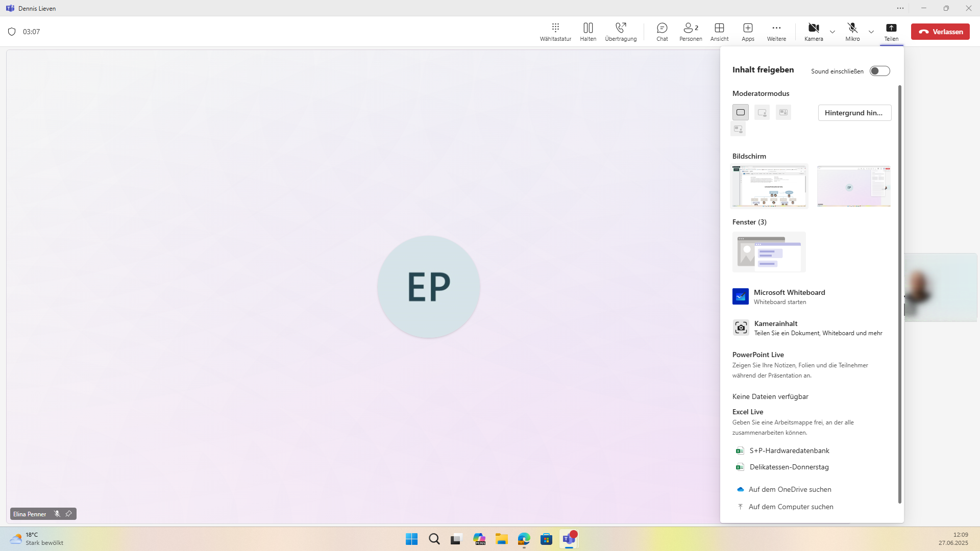
Task: Select the first Bildschirm screen thumbnail
Action: (769, 186)
